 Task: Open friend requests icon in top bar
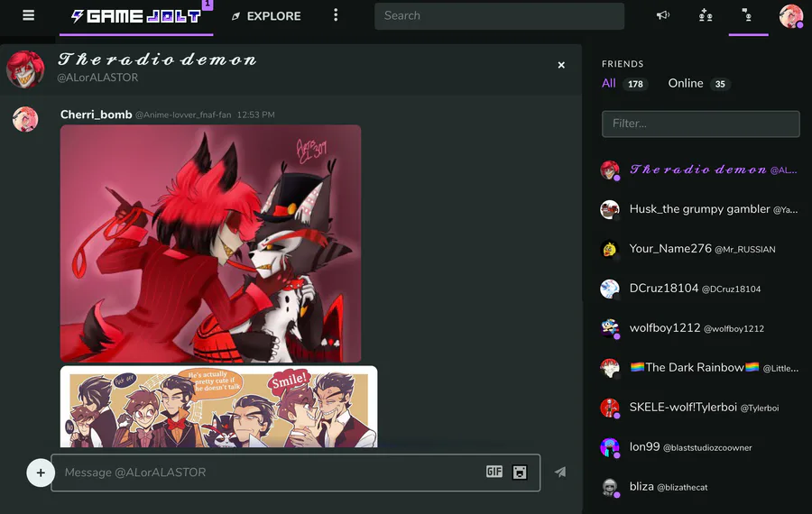(706, 15)
